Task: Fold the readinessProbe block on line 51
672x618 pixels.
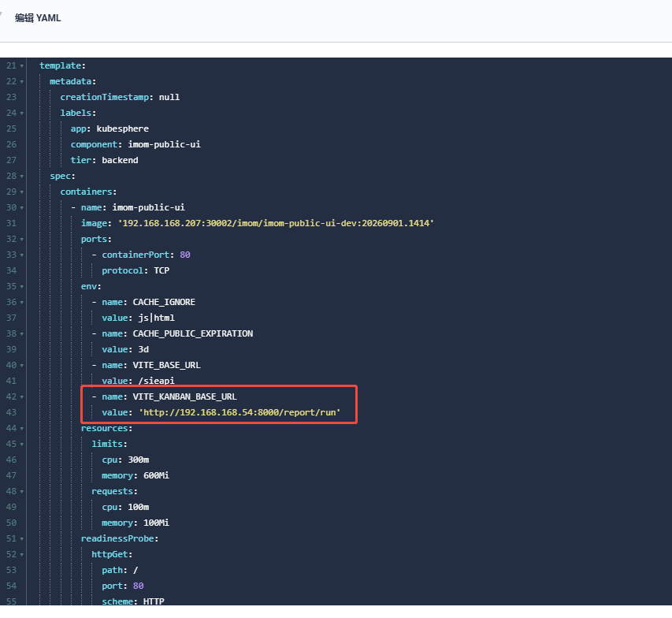Action: (x=22, y=539)
